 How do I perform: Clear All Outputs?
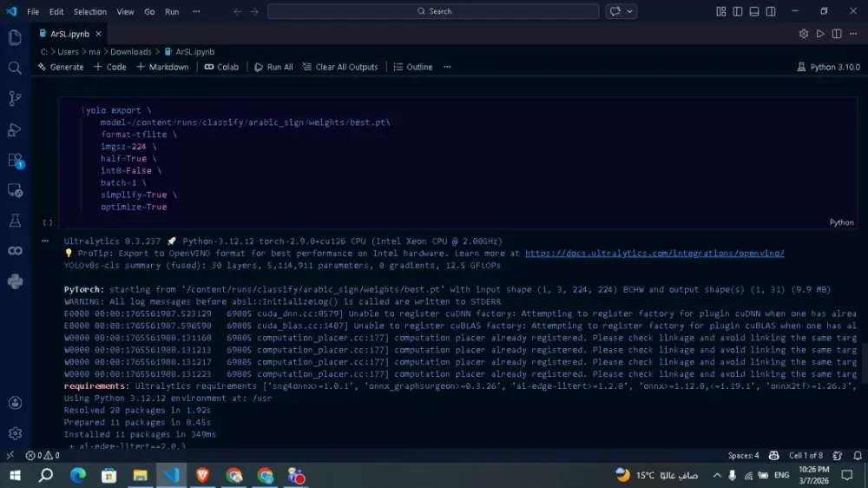[340, 67]
